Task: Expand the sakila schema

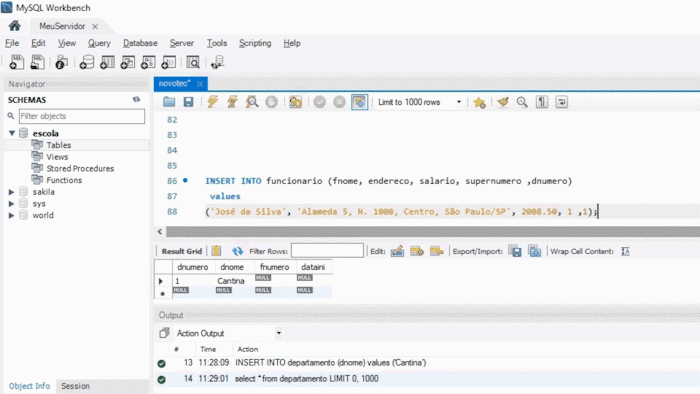Action: click(x=12, y=192)
